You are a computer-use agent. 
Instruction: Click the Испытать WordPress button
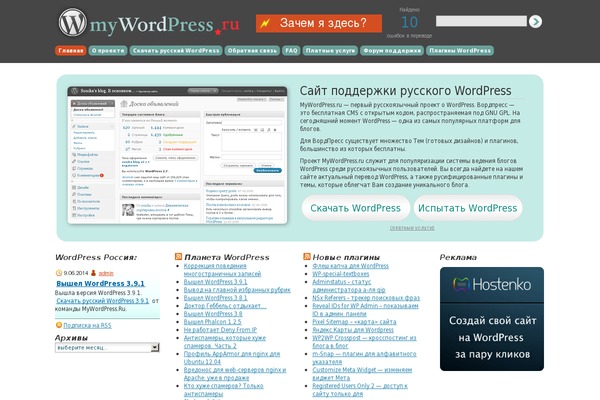click(x=468, y=208)
